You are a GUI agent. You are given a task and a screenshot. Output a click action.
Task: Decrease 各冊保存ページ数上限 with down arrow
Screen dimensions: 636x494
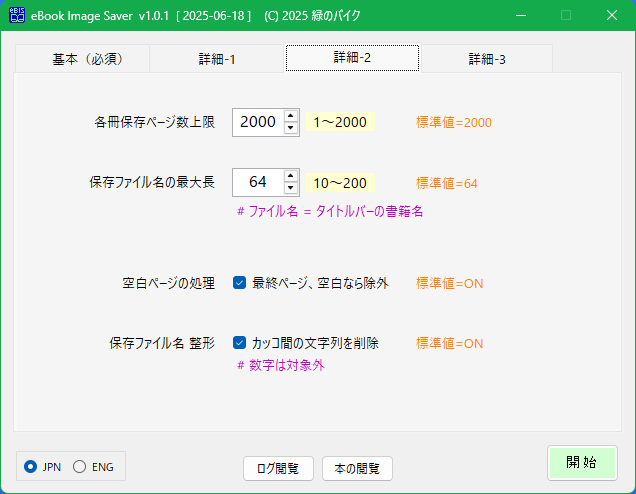(x=290, y=128)
